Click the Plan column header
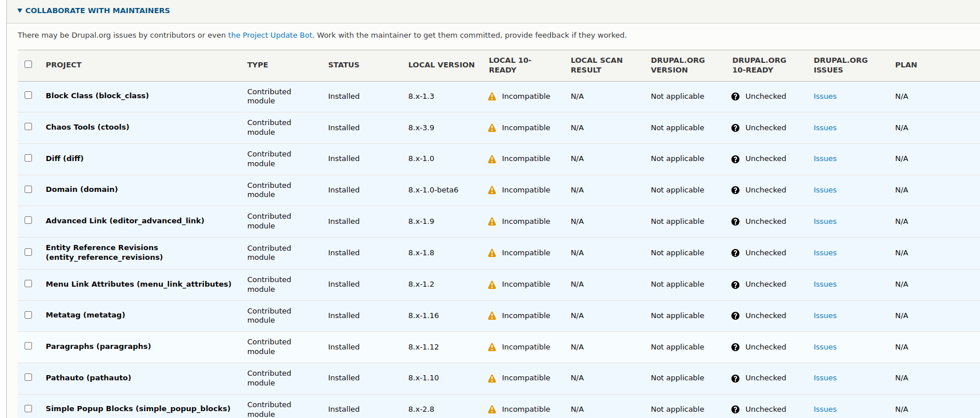The height and width of the screenshot is (418, 980). 906,65
